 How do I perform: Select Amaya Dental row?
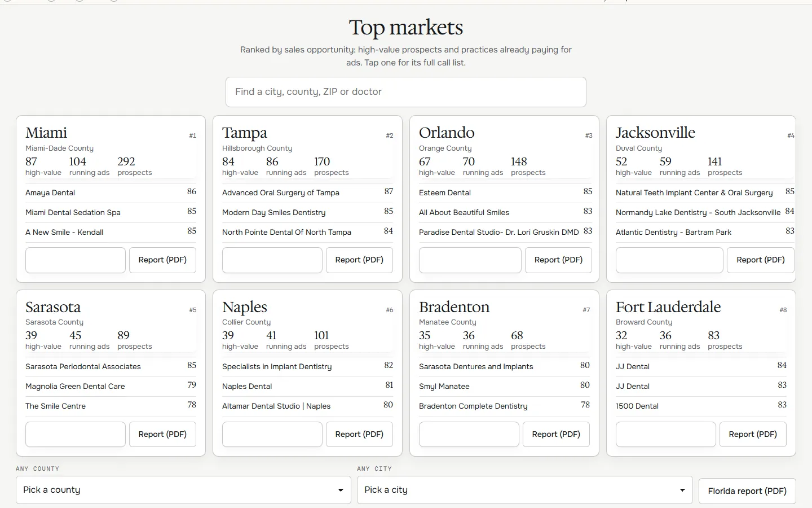point(111,192)
